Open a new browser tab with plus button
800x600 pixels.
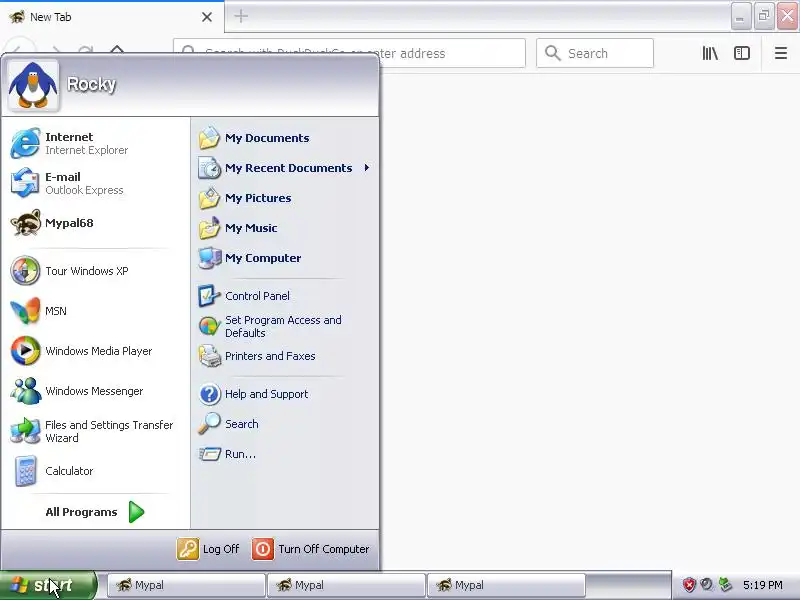[241, 16]
